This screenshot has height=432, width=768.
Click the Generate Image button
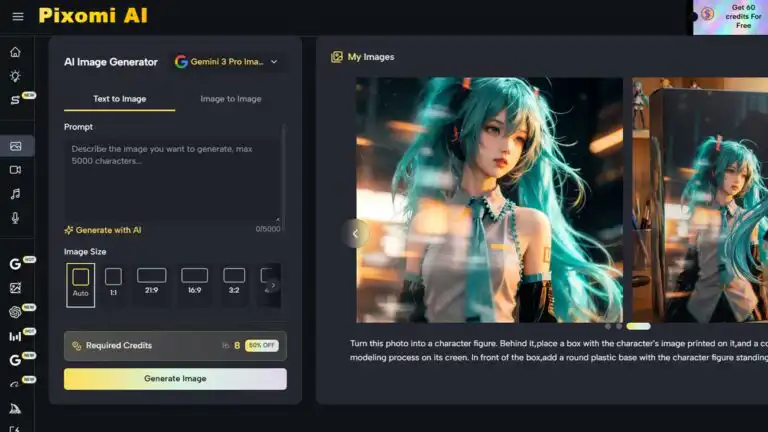pyautogui.click(x=175, y=379)
